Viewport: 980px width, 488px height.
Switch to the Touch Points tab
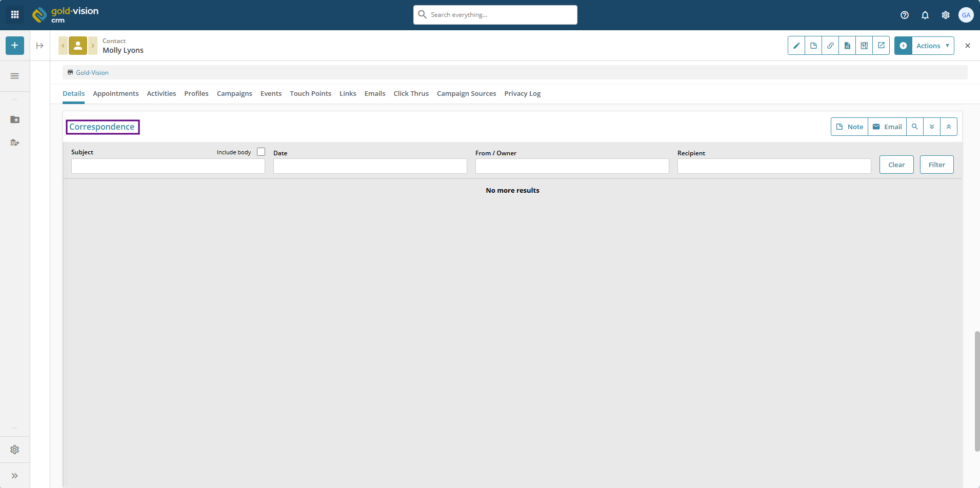click(x=311, y=93)
